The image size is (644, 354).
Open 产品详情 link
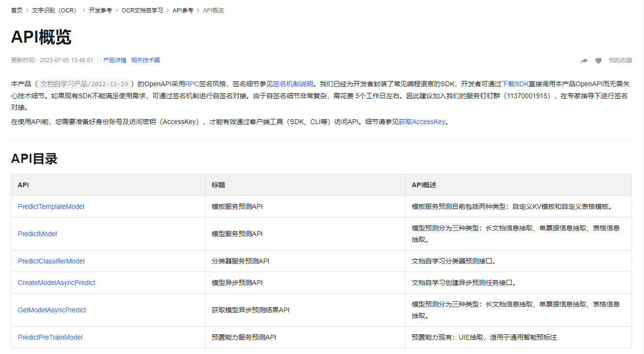[x=115, y=60]
